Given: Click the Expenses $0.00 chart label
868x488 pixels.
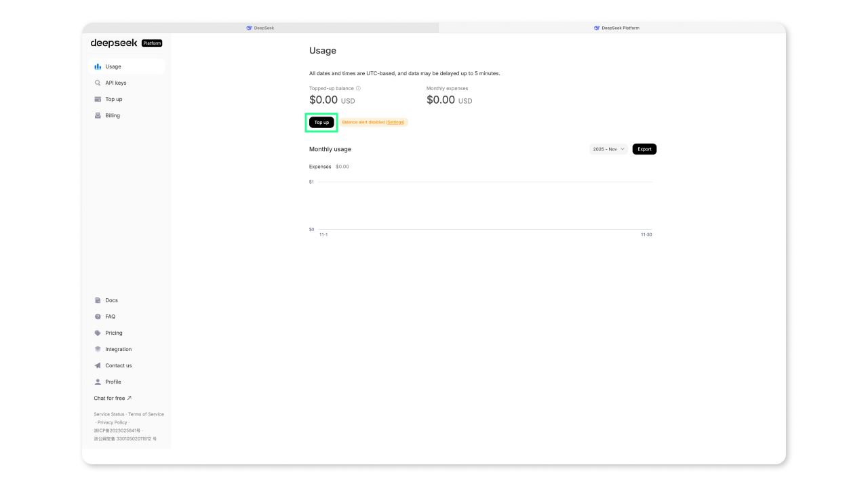Looking at the screenshot, I should coord(329,167).
